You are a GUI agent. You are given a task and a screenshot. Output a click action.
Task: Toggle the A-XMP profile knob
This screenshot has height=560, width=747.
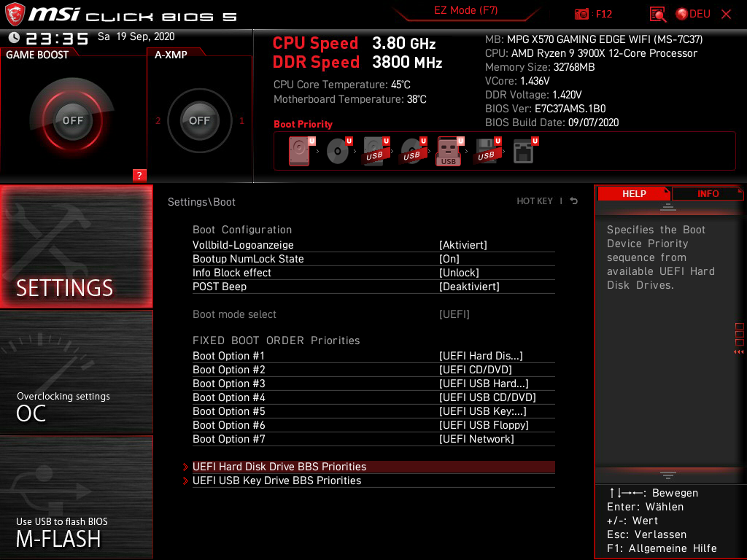200,120
